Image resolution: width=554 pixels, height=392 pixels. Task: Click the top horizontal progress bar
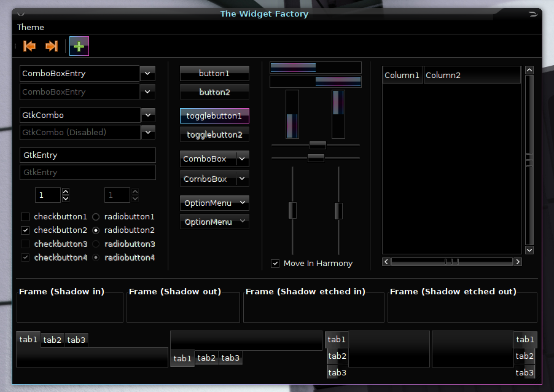(316, 68)
